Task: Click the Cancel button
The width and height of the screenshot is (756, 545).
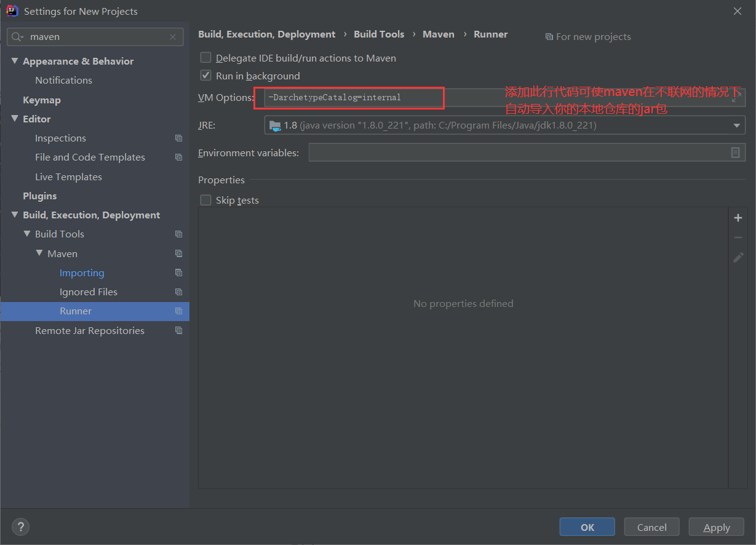Action: pos(651,527)
